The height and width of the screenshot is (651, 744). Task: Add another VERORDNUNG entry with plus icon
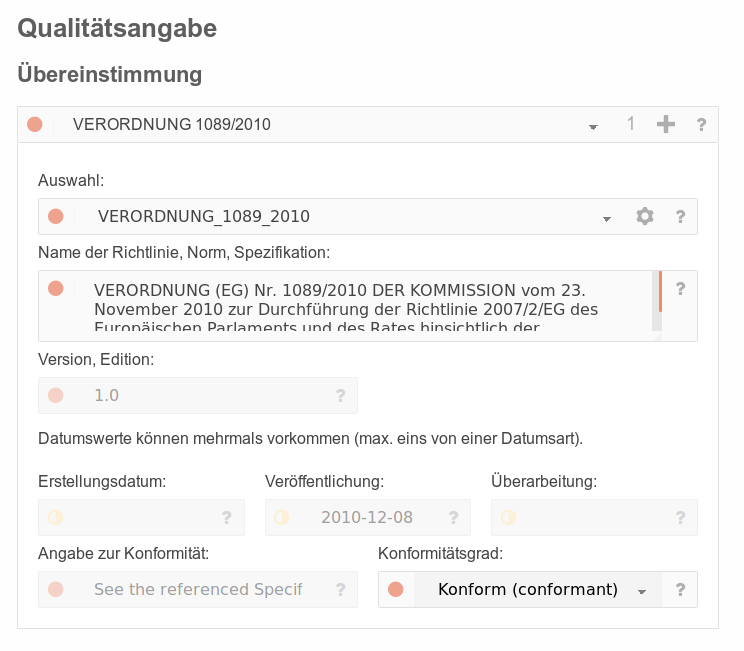click(666, 124)
